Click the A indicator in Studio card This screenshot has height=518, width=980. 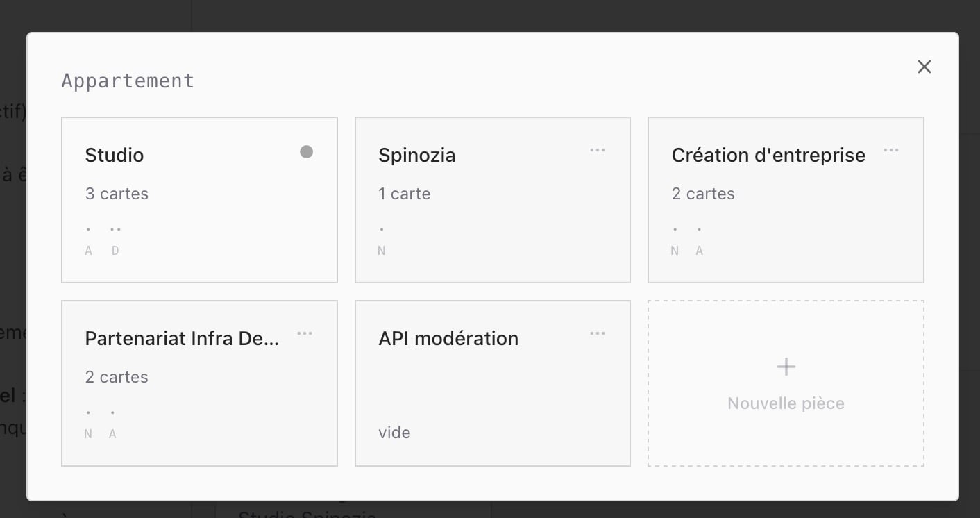[88, 251]
